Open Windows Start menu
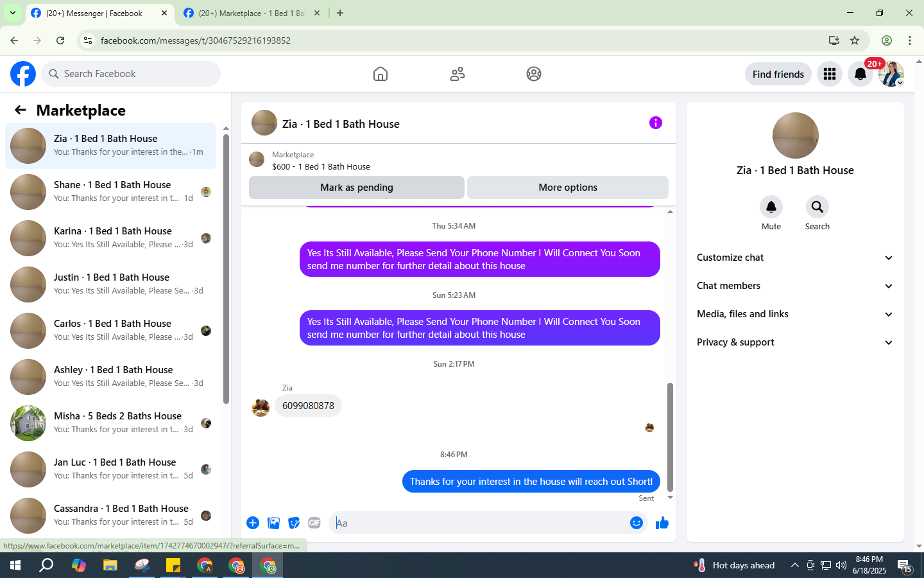The image size is (924, 578). coord(15,565)
